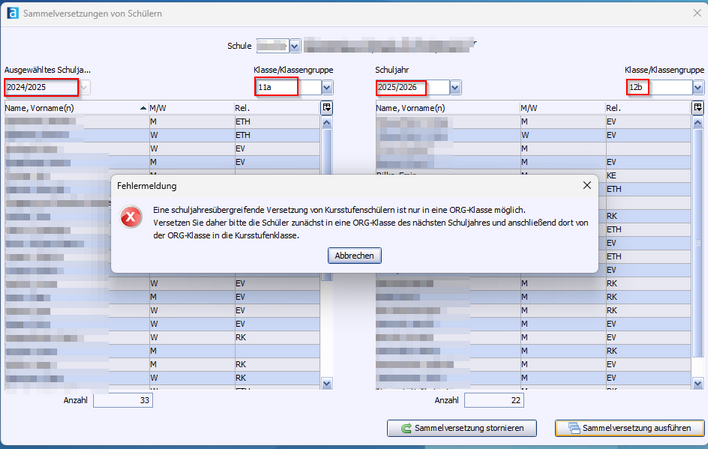This screenshot has height=449, width=708.
Task: Click the Sammelversetzungen window title icon
Action: point(11,10)
